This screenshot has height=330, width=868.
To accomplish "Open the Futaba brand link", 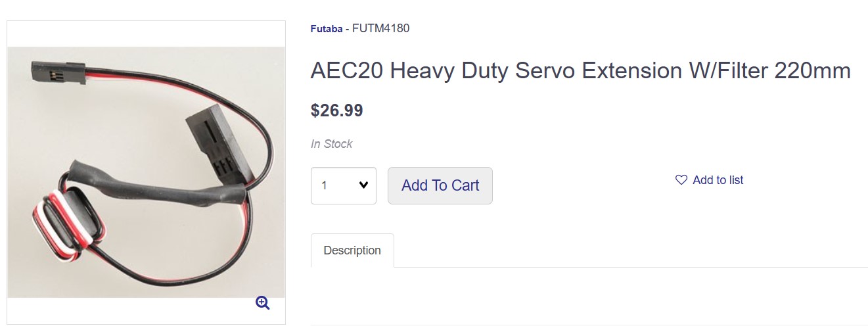I will pyautogui.click(x=326, y=29).
